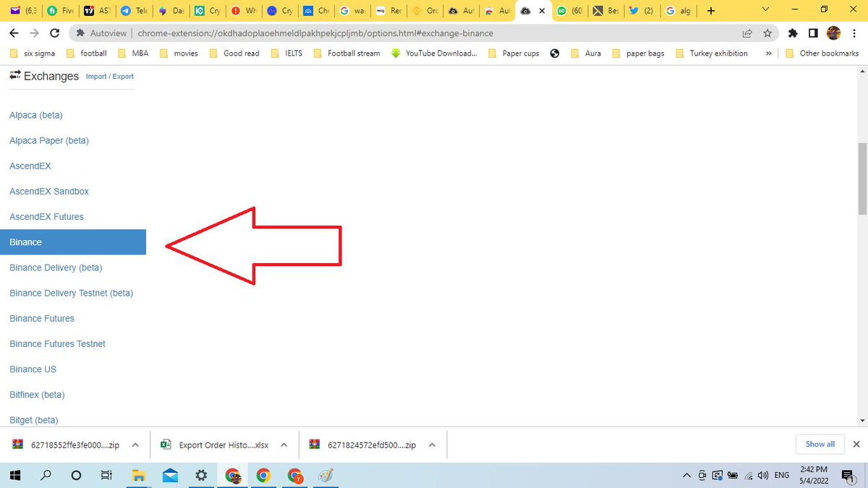Switch to the Fiverr tab
Viewport: 868px width, 488px height.
click(60, 11)
